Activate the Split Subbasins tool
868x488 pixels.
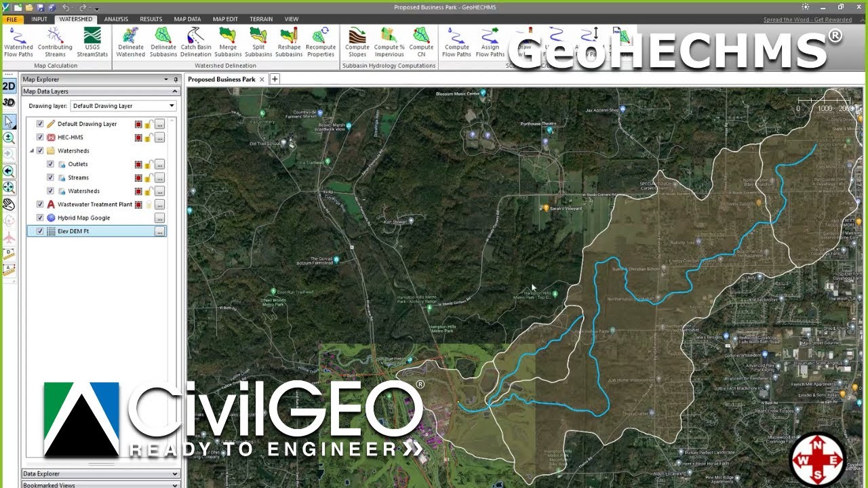[258, 42]
